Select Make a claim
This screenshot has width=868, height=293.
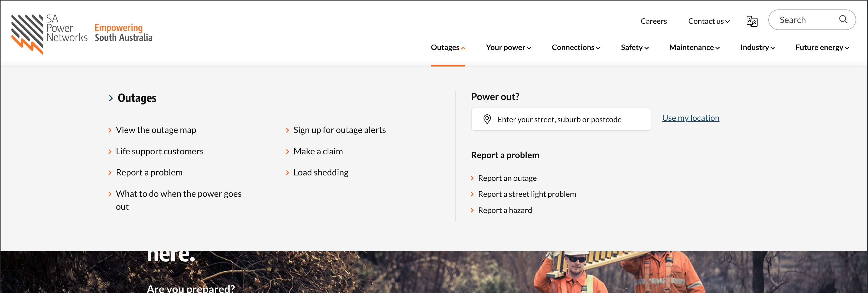point(318,151)
